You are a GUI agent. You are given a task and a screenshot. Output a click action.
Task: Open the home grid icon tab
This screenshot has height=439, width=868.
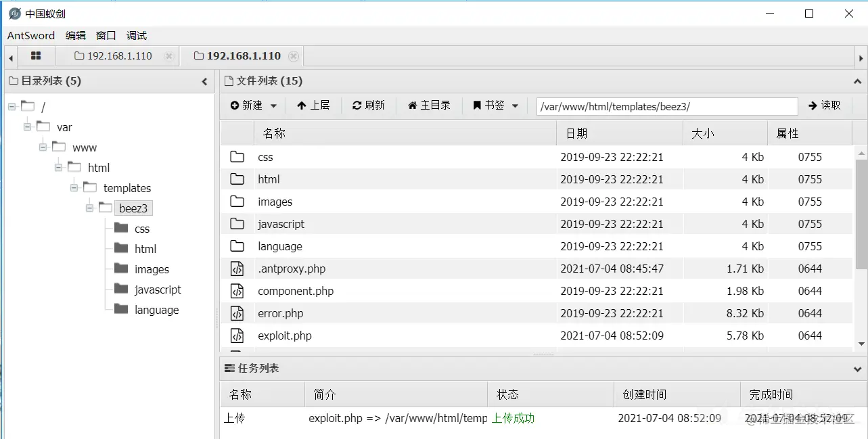(36, 56)
